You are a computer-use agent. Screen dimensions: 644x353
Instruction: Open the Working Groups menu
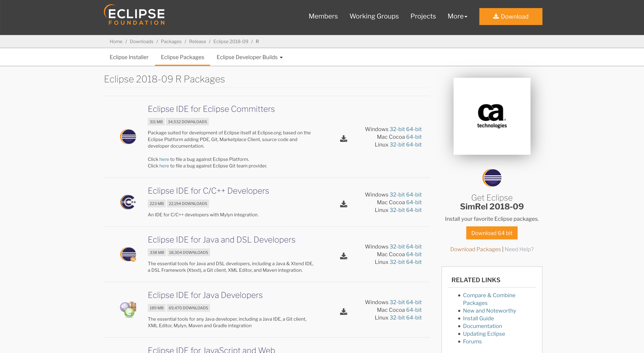pyautogui.click(x=374, y=16)
